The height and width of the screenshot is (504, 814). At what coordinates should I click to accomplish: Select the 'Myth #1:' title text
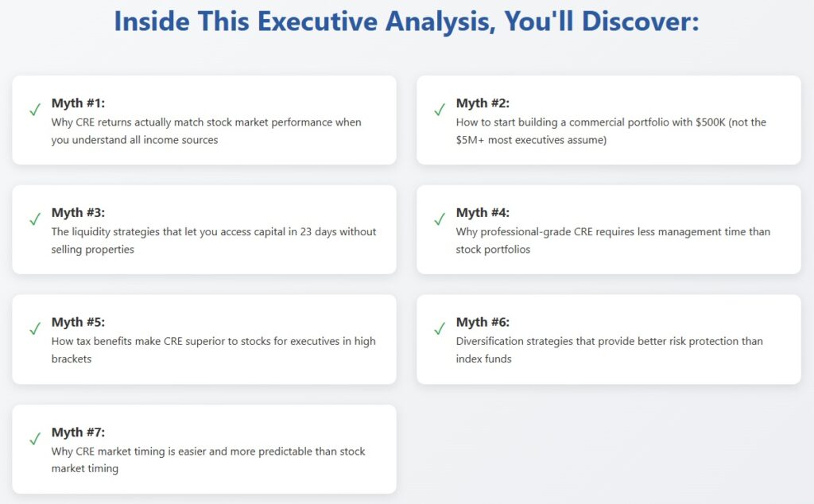78,103
